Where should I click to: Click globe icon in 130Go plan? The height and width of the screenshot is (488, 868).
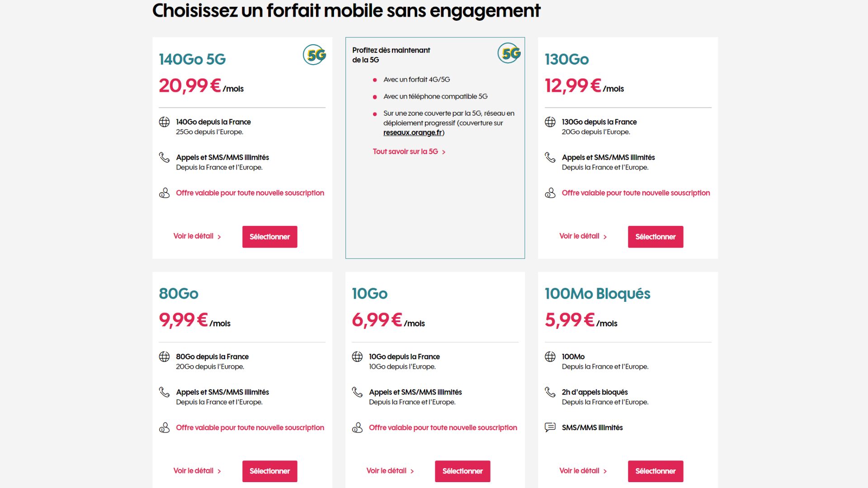550,122
